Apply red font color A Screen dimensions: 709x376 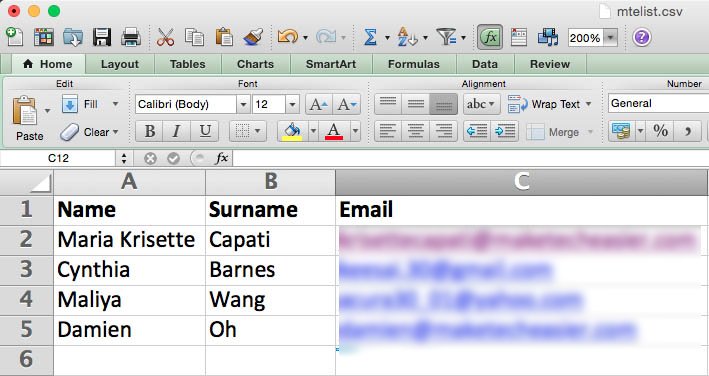tap(334, 132)
